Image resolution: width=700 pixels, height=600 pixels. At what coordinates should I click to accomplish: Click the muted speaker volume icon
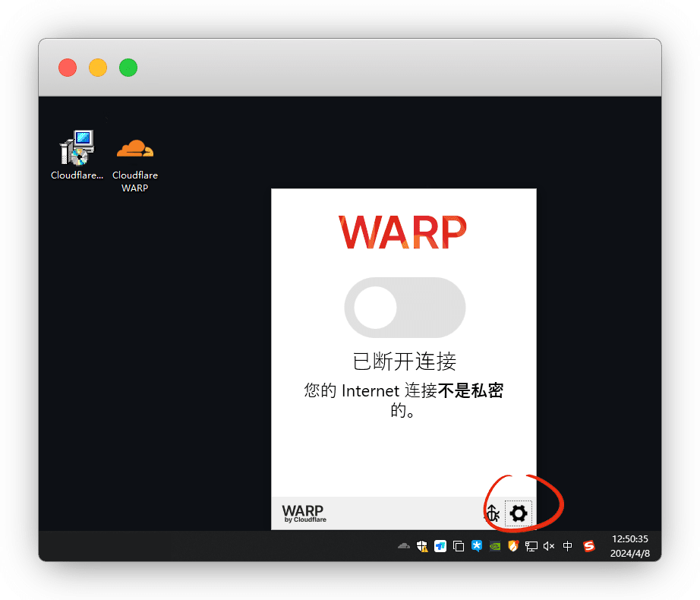[x=549, y=546]
